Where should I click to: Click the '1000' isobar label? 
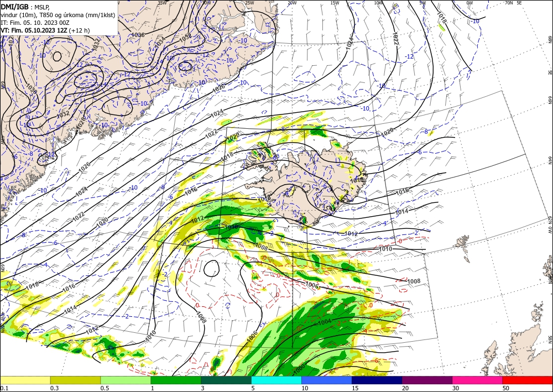[x=299, y=368]
